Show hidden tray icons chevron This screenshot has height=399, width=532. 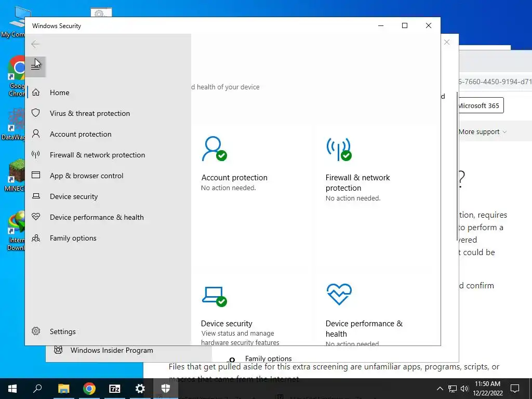coord(440,389)
